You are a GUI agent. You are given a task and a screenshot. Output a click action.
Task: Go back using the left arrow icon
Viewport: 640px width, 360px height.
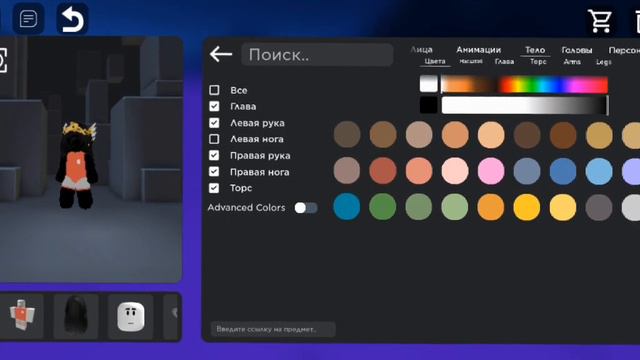[221, 54]
